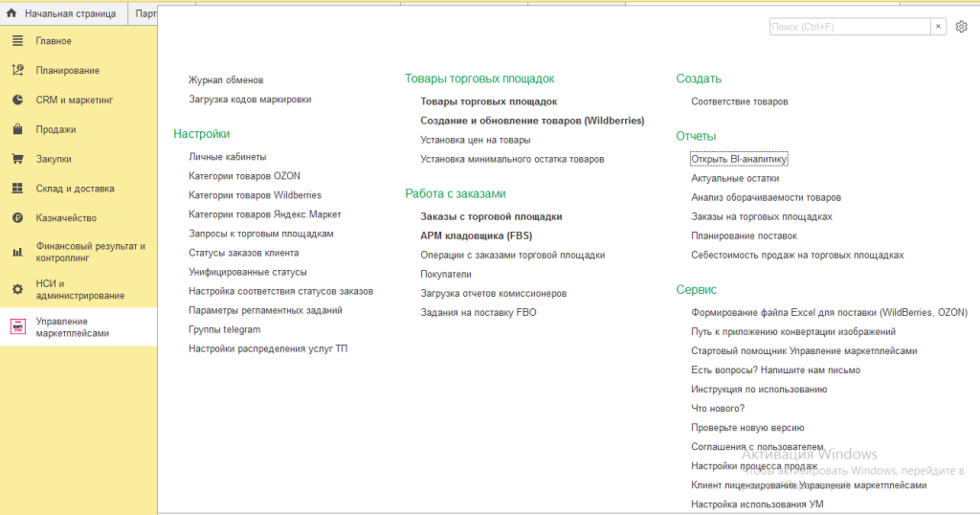This screenshot has height=515, width=980.
Task: Open Личные кабинеты settings
Action: click(228, 157)
